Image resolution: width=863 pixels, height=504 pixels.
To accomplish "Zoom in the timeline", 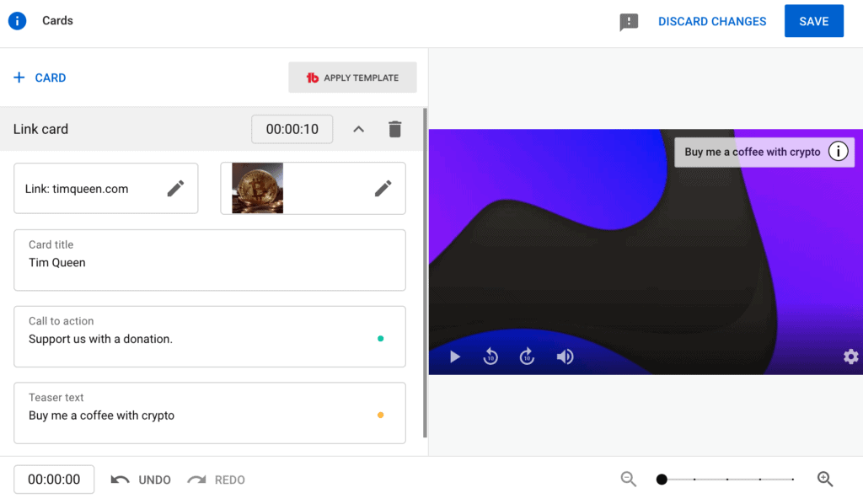I will tap(825, 480).
